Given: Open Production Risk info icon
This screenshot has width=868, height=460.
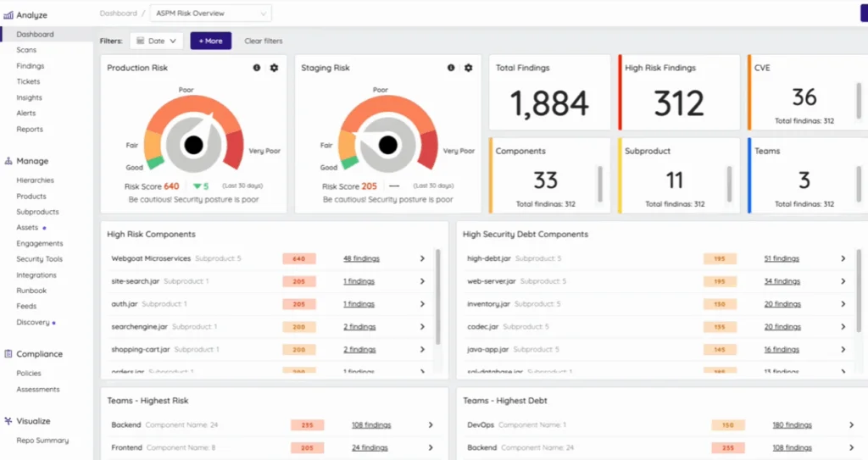Looking at the screenshot, I should coord(257,68).
